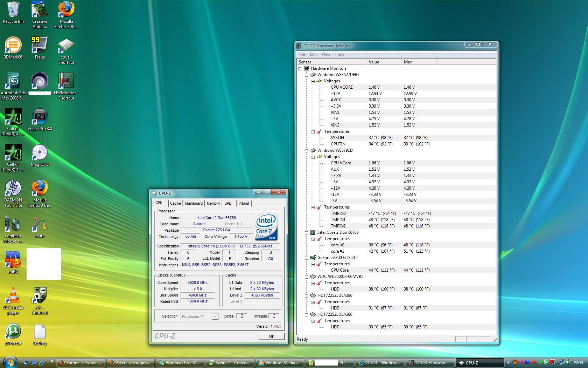Click the Max column header
The image size is (588, 368).
click(419, 62)
